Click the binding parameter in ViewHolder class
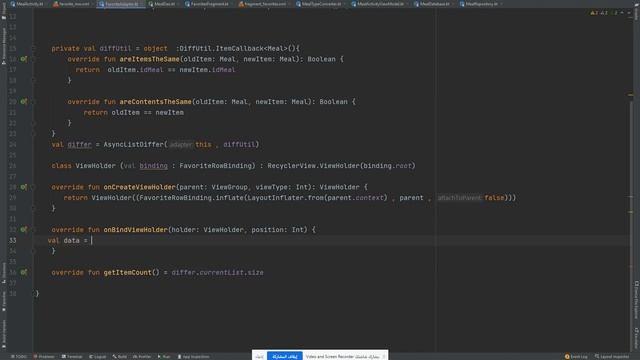This screenshot has height=360, width=640. point(153,166)
